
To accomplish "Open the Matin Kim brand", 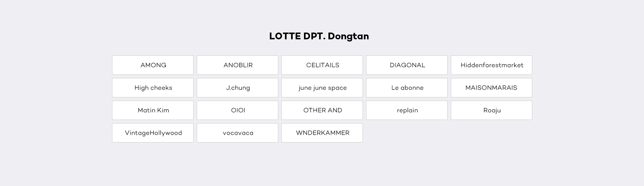I will pyautogui.click(x=153, y=110).
